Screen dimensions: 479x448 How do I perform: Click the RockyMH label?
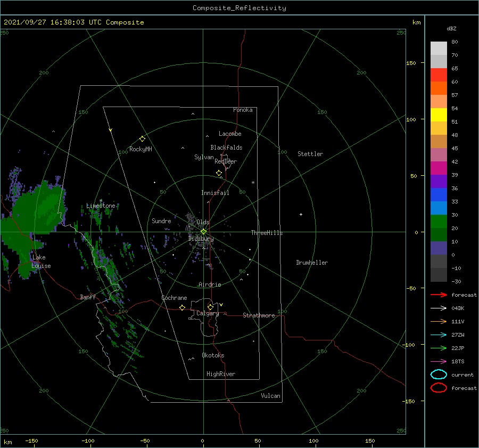[141, 149]
